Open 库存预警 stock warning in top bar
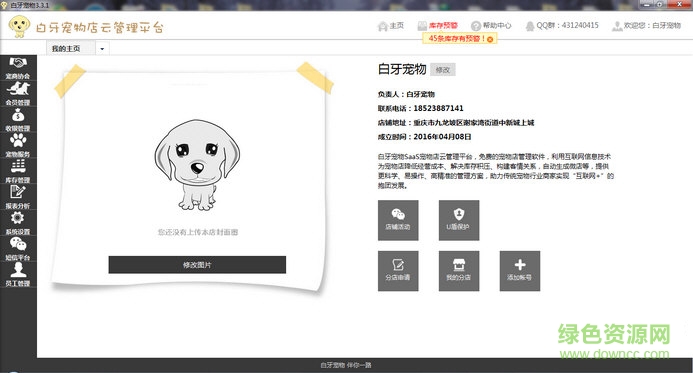 coord(438,26)
